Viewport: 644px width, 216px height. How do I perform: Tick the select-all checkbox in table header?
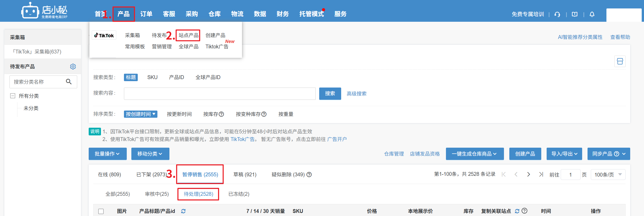coord(101,211)
